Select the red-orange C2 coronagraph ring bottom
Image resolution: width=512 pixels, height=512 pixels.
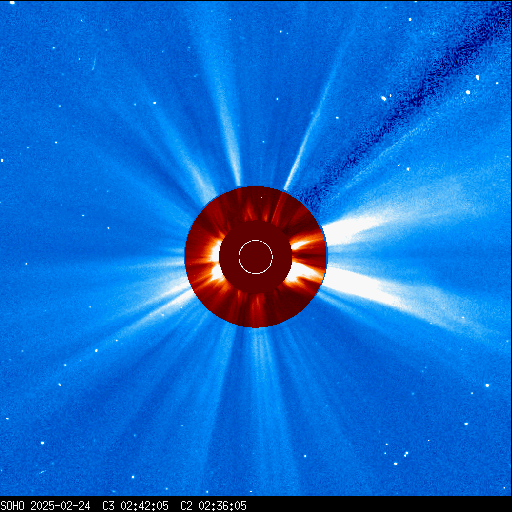click(256, 310)
